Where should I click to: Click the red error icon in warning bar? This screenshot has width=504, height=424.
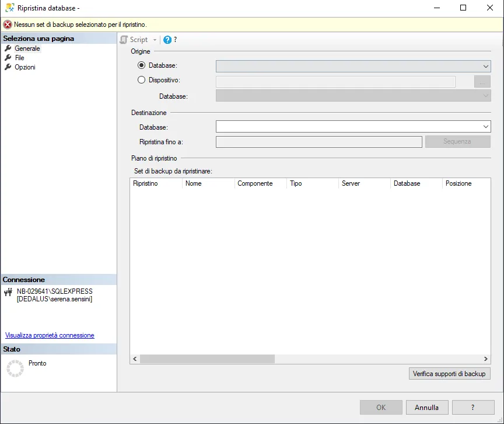click(8, 25)
